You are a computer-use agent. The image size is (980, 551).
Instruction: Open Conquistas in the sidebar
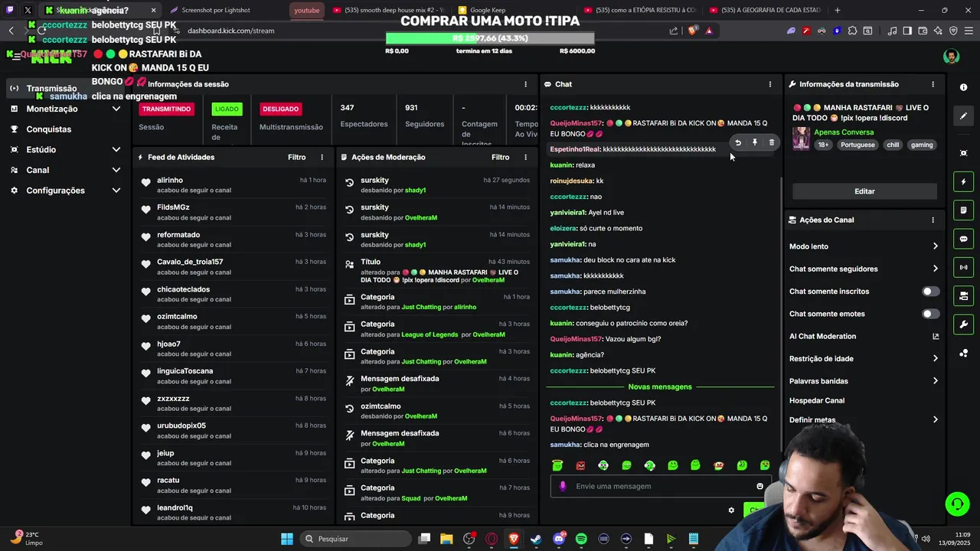click(48, 129)
